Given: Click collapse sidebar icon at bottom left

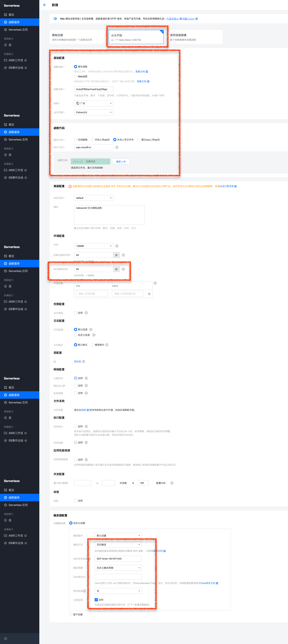Looking at the screenshot, I should (x=6, y=639).
